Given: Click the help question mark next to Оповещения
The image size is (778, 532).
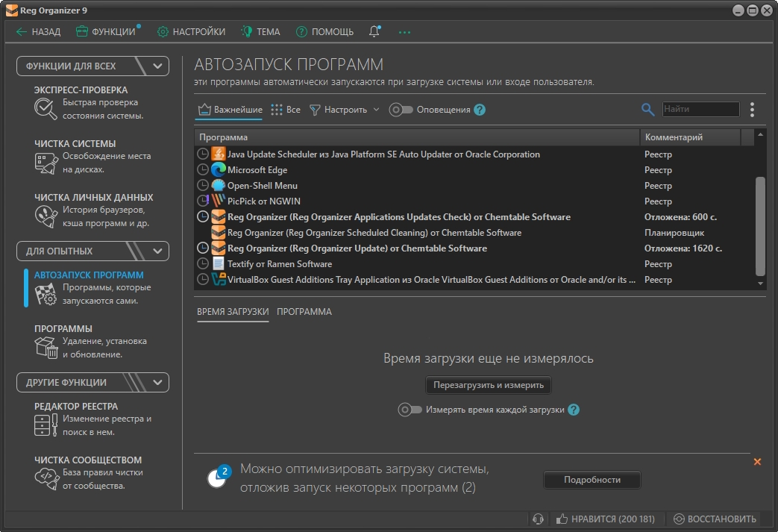Looking at the screenshot, I should tap(480, 110).
